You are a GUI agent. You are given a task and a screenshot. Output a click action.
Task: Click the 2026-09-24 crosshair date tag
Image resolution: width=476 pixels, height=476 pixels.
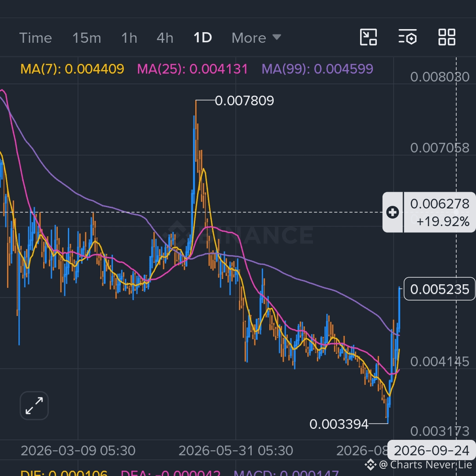[x=431, y=451]
